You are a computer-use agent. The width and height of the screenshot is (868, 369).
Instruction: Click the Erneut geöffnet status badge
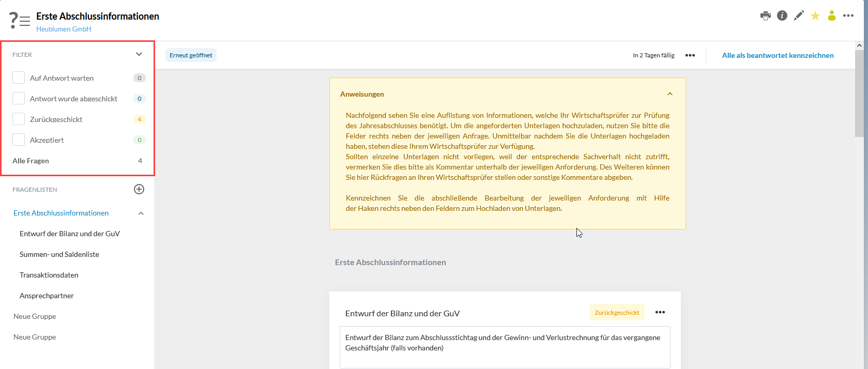[191, 55]
